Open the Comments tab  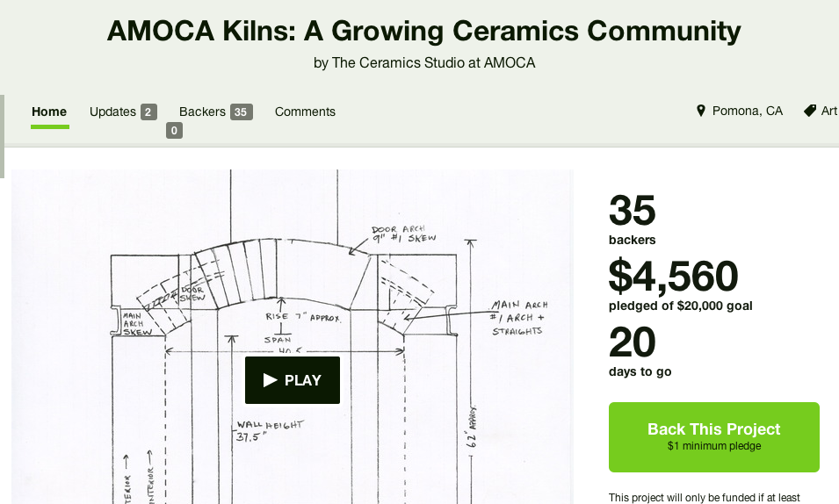305,112
